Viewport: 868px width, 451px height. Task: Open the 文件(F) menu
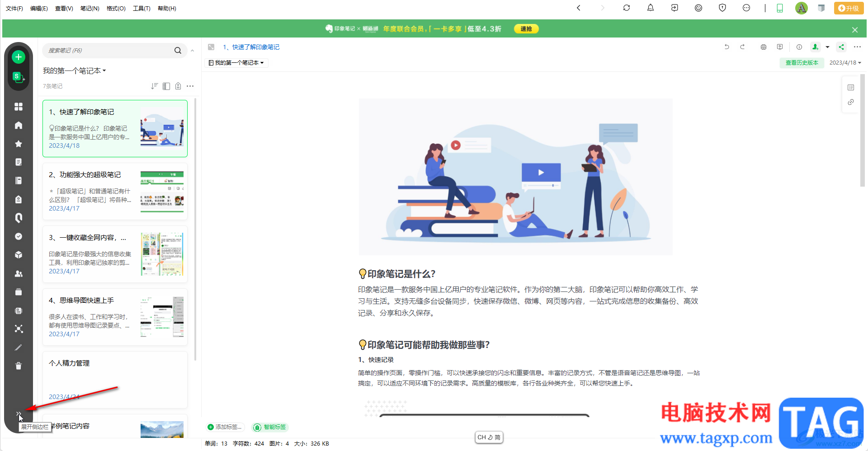click(14, 9)
